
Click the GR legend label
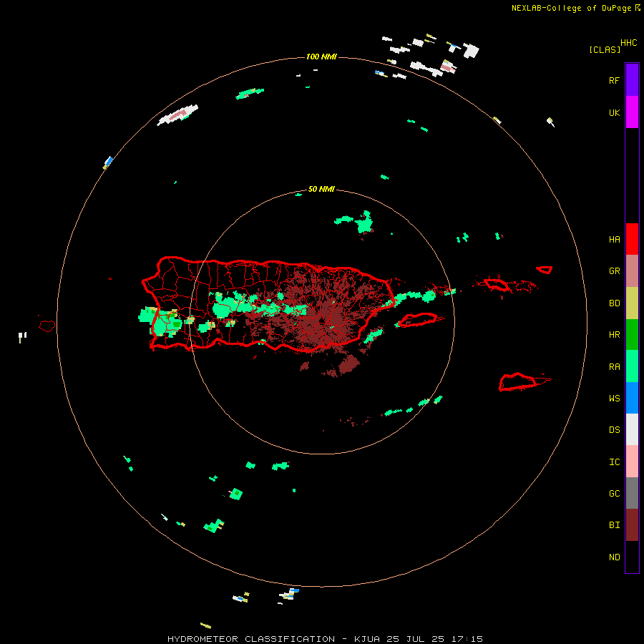pyautogui.click(x=614, y=271)
